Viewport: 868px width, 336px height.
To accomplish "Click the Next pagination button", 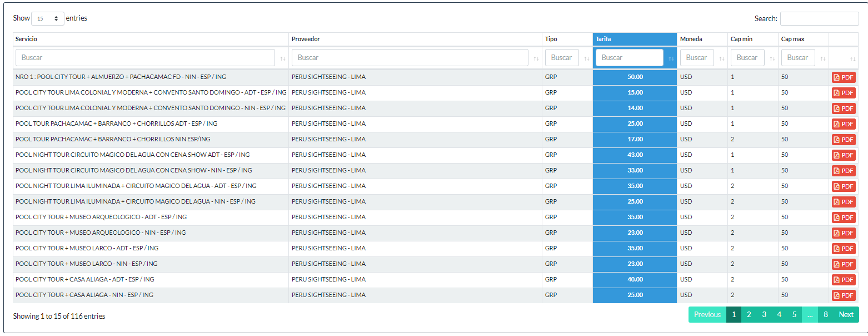I will click(846, 315).
